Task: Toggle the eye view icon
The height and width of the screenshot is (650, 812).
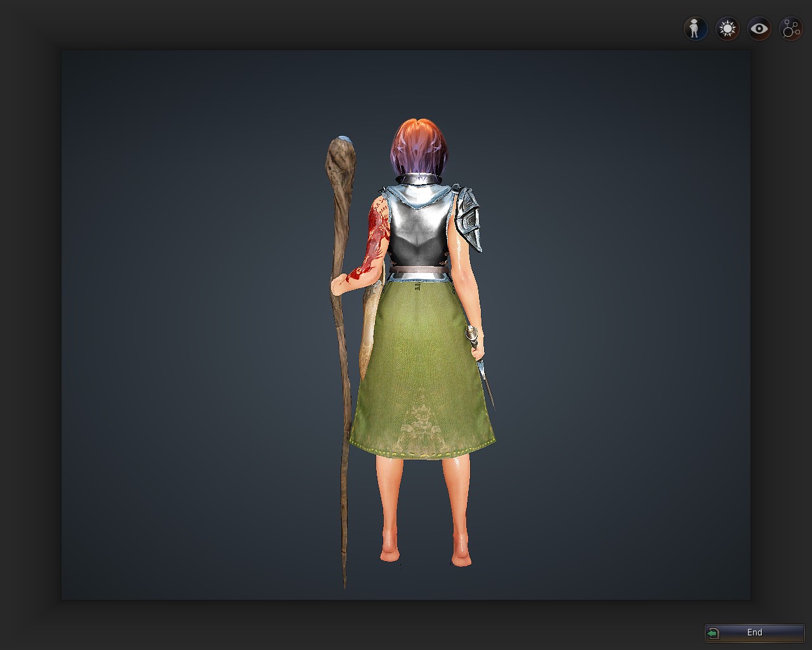Action: click(759, 29)
